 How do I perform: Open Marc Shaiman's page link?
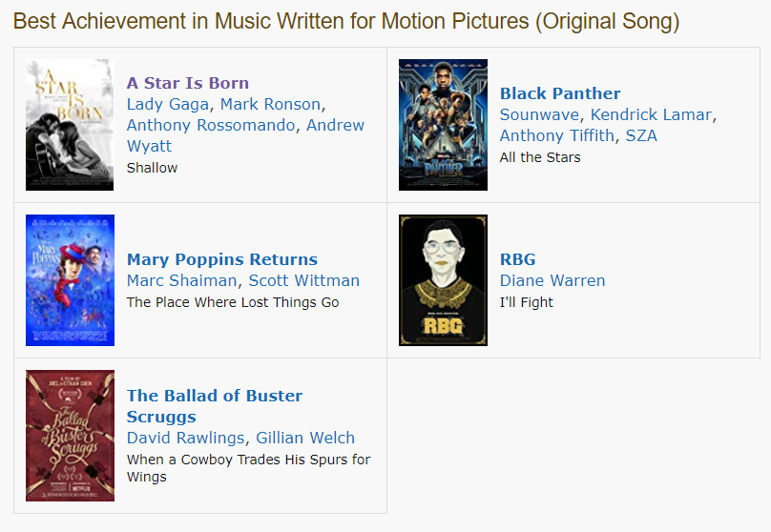tap(181, 280)
